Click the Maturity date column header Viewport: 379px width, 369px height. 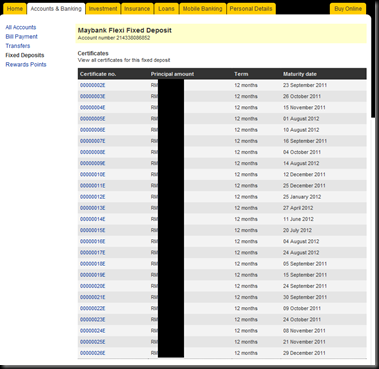(x=300, y=74)
